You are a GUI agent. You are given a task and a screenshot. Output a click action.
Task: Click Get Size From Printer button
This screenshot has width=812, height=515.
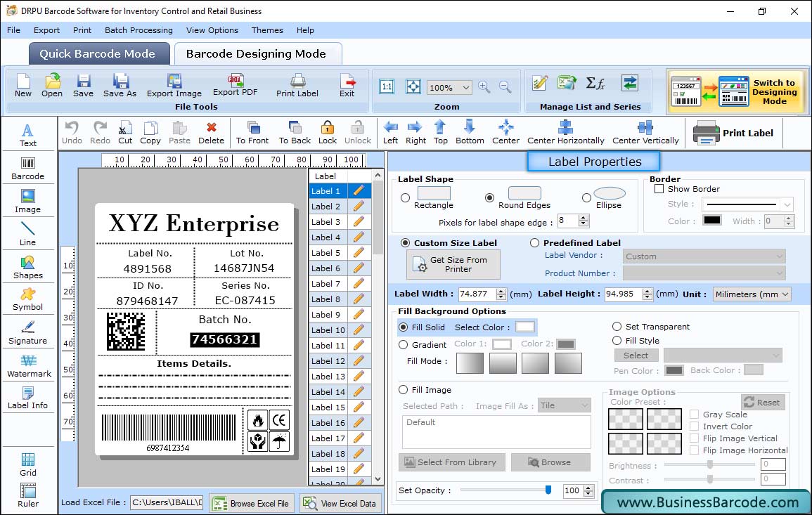tap(453, 264)
